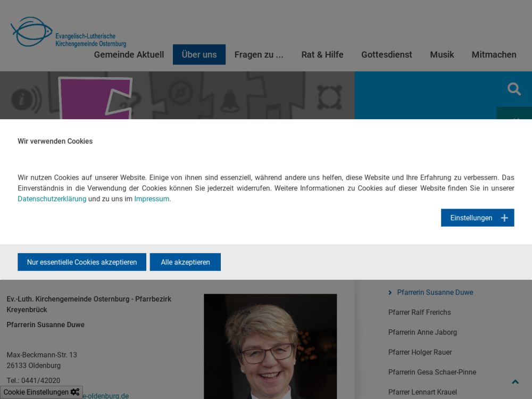
Task: Open the Rat & Hilfe menu
Action: pyautogui.click(x=322, y=55)
